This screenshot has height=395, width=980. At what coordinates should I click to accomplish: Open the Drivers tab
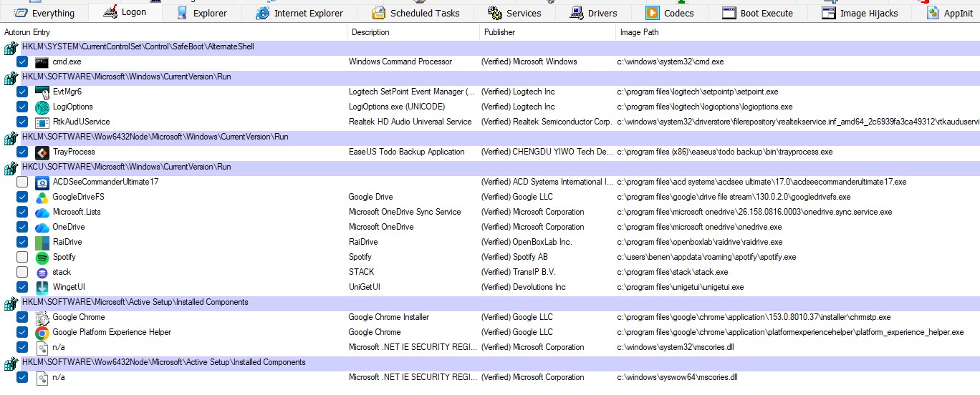pos(593,13)
